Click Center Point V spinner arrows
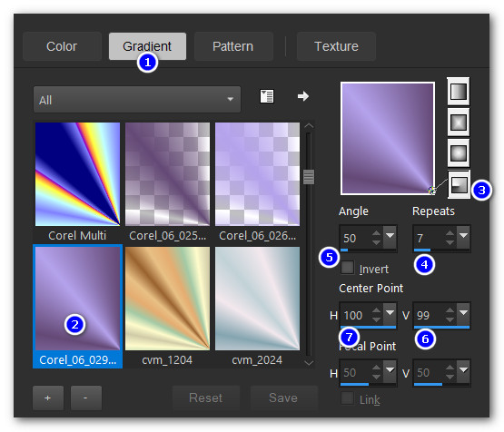Image resolution: width=504 pixels, height=432 pixels. click(x=450, y=315)
